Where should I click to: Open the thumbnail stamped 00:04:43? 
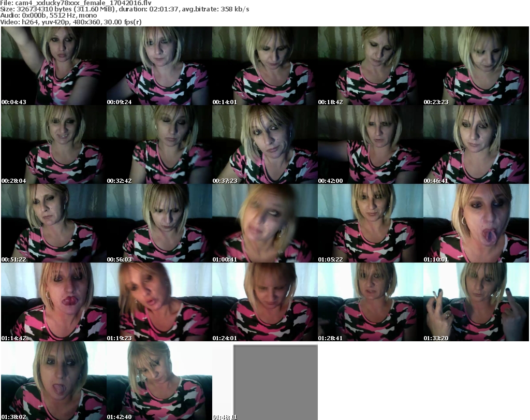(54, 66)
